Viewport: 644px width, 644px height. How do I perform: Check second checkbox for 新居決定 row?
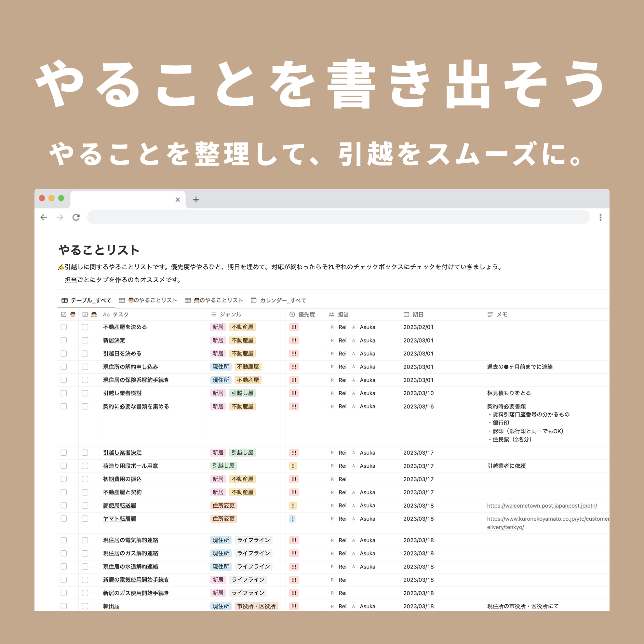pyautogui.click(x=85, y=340)
